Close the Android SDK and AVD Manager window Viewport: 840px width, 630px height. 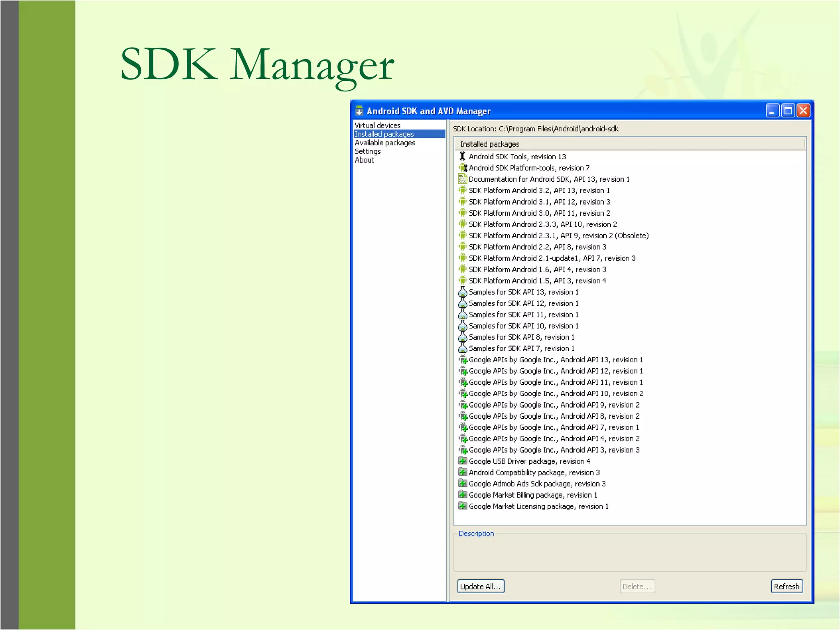click(x=803, y=111)
